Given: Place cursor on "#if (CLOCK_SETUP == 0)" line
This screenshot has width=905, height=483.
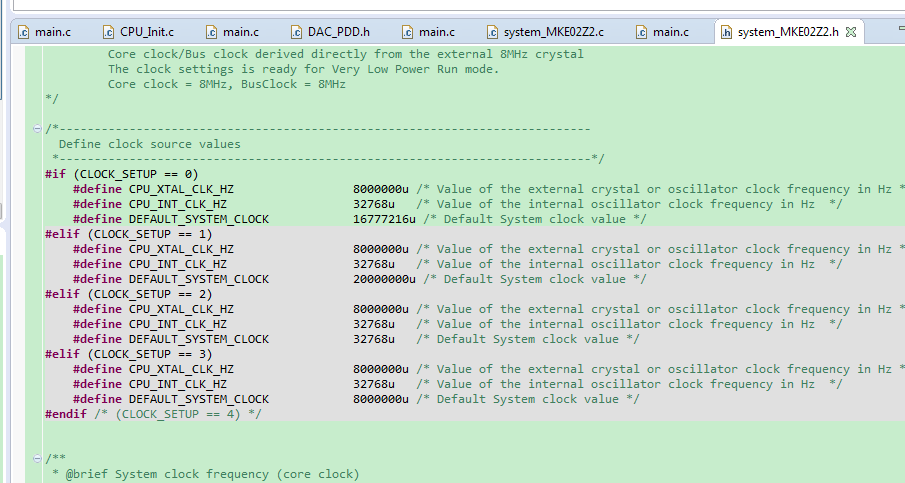Looking at the screenshot, I should 121,174.
